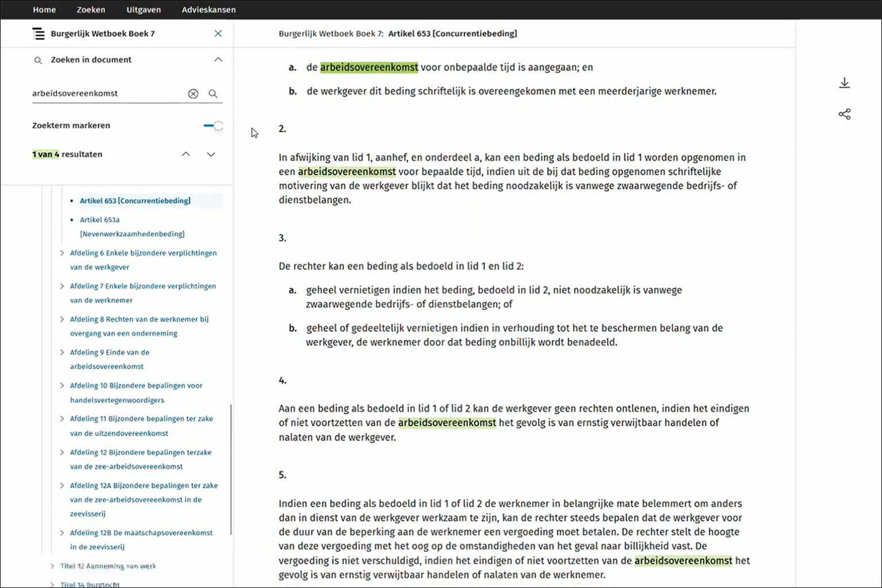Viewport: 882px width, 588px height.
Task: Expand Afdeling 6 Enkele bijzondere verplichtingen
Action: tap(62, 253)
